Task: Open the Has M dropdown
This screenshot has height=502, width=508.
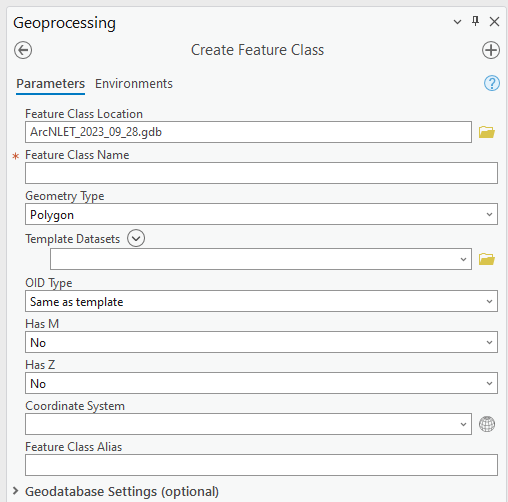Action: coord(261,342)
